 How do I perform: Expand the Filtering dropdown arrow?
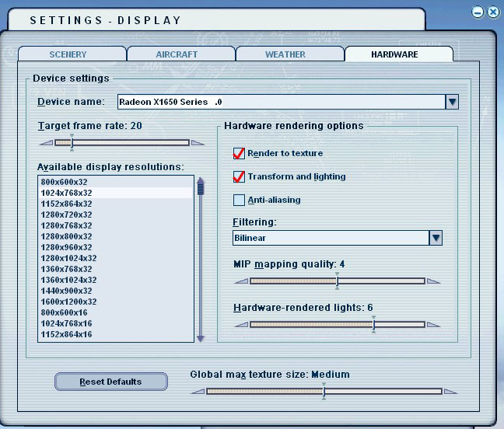436,238
